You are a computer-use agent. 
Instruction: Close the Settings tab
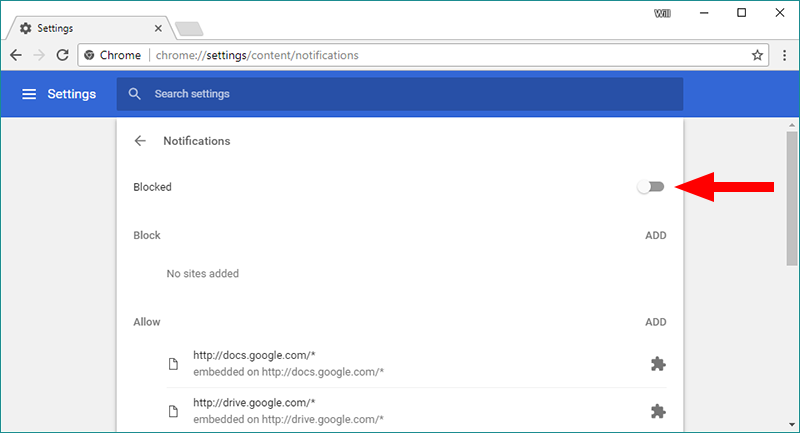[158, 29]
